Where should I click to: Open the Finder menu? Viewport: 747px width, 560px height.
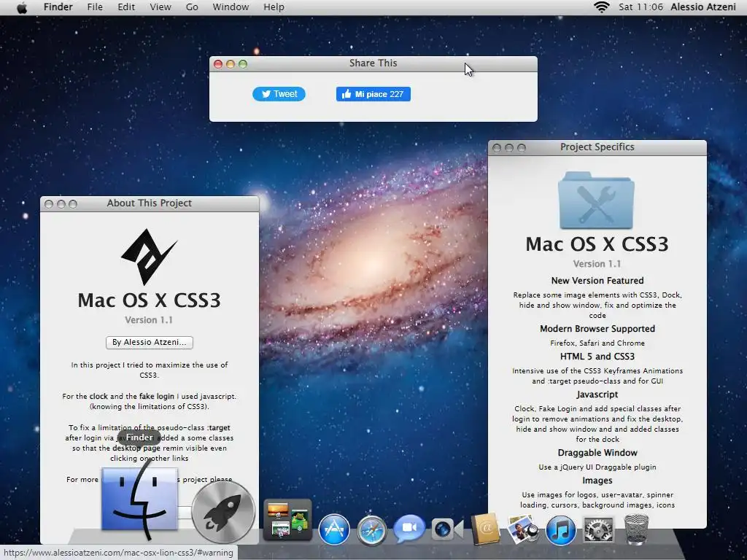58,7
